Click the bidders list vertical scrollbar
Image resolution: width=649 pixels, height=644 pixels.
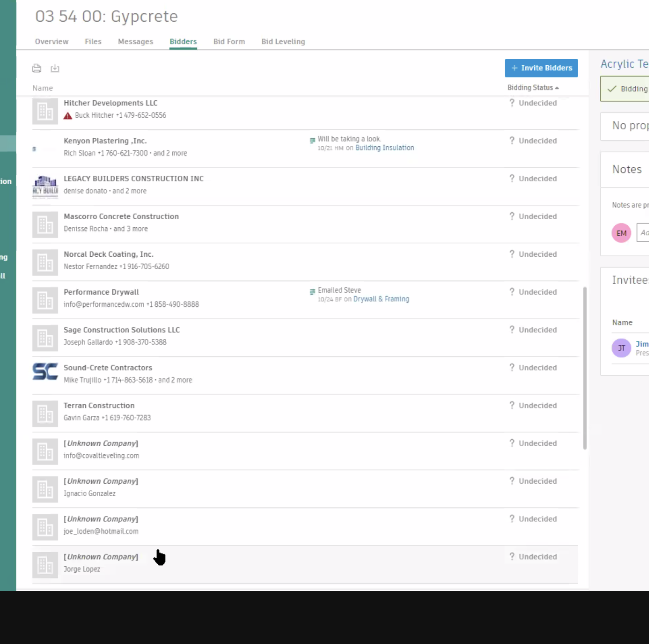[x=585, y=368]
